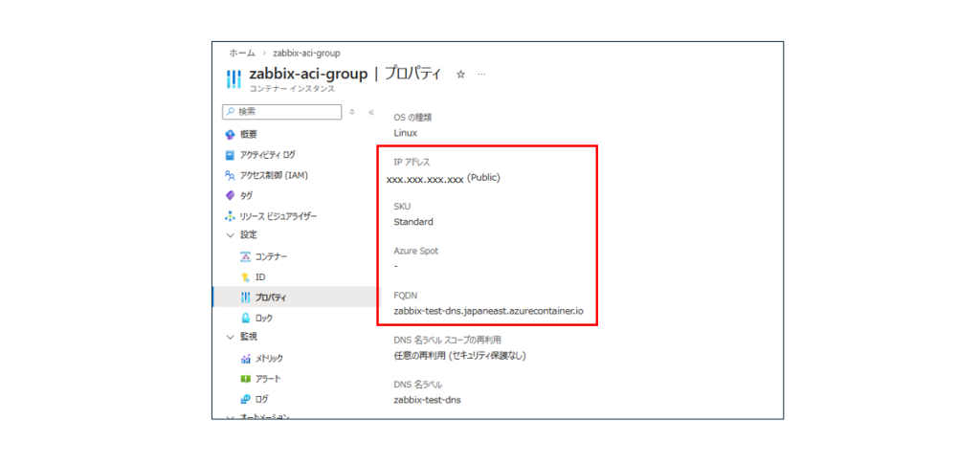Expand the partially visible オートメーション section
This screenshot has height=463, width=980.
click(230, 417)
